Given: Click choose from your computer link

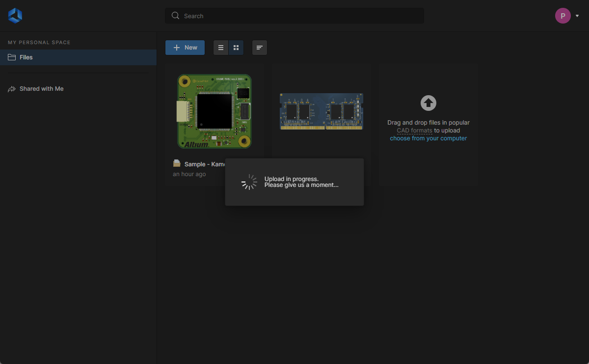Looking at the screenshot, I should click(x=428, y=138).
